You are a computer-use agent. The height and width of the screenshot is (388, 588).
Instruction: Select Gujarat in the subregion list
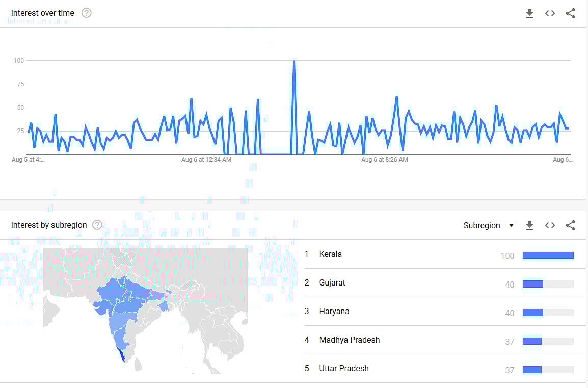tap(332, 282)
